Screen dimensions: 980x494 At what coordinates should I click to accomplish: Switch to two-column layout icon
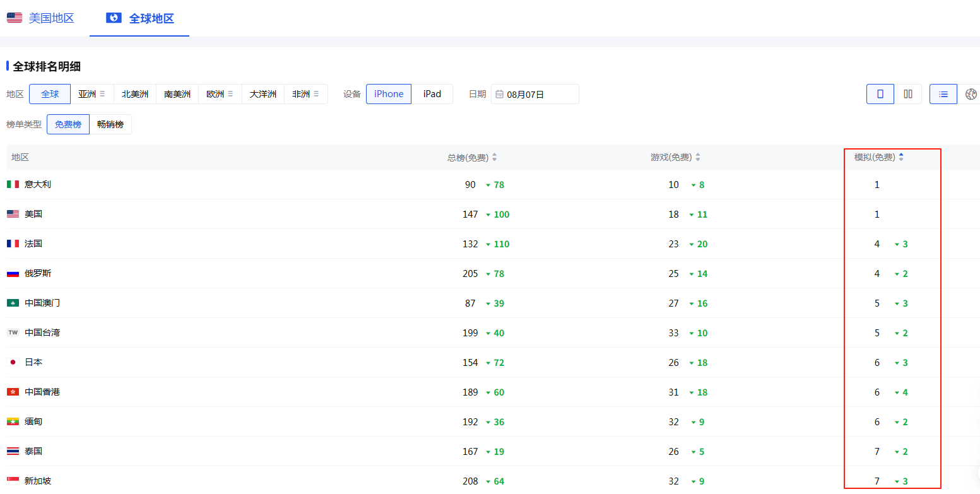click(x=908, y=94)
